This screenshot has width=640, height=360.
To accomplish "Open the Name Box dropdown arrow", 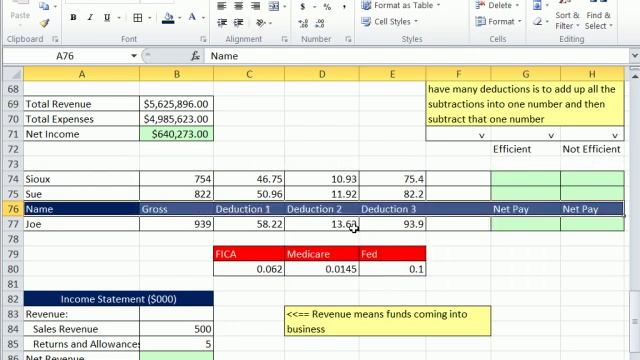I will coord(134,56).
